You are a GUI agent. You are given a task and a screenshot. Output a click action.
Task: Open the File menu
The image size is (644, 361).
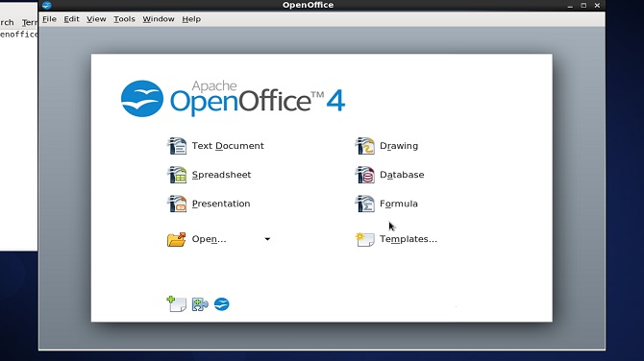tap(49, 19)
